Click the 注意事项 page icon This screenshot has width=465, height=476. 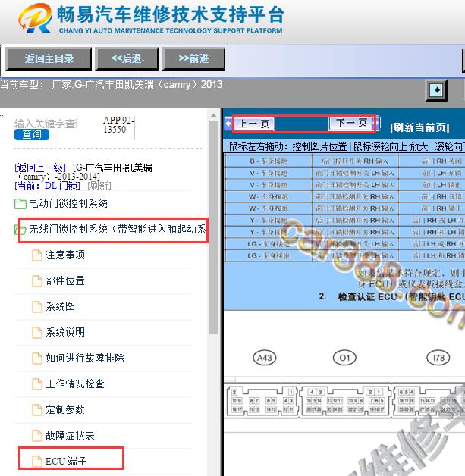(37, 255)
